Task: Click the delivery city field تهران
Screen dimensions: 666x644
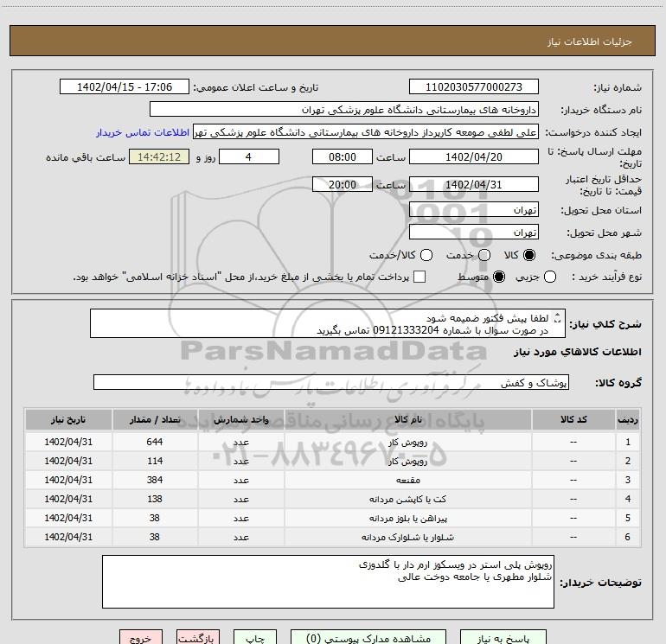Action: coord(474,233)
